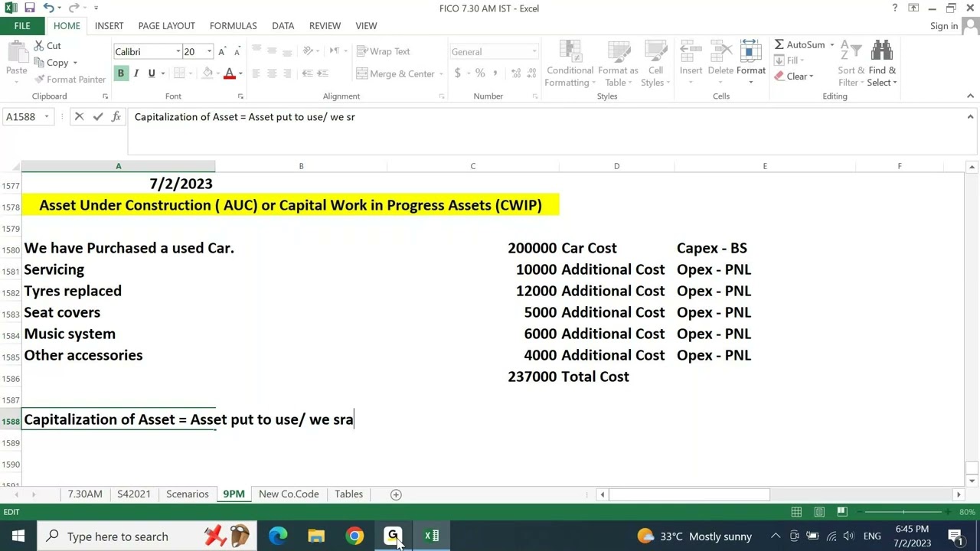980x551 pixels.
Task: Open Sort & Filter menu
Action: (851, 64)
